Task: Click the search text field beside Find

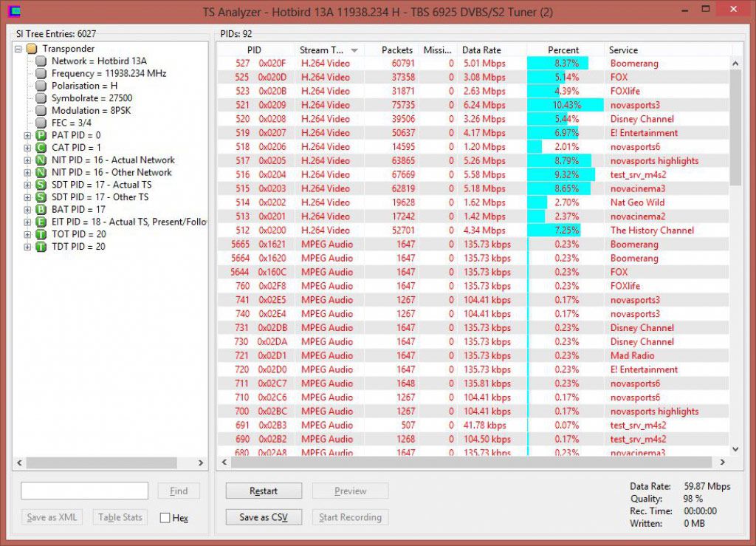Action: [x=84, y=491]
